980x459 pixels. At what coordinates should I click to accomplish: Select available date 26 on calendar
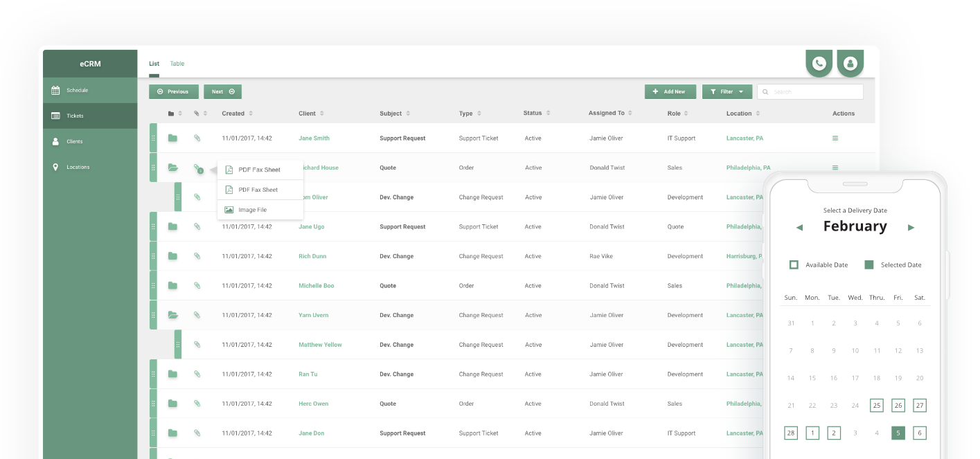click(898, 406)
